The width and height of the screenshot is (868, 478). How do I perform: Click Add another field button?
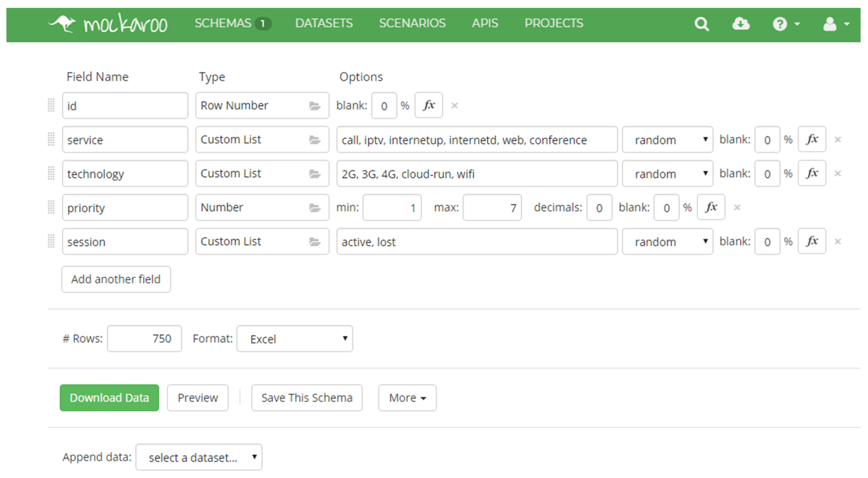tap(116, 279)
